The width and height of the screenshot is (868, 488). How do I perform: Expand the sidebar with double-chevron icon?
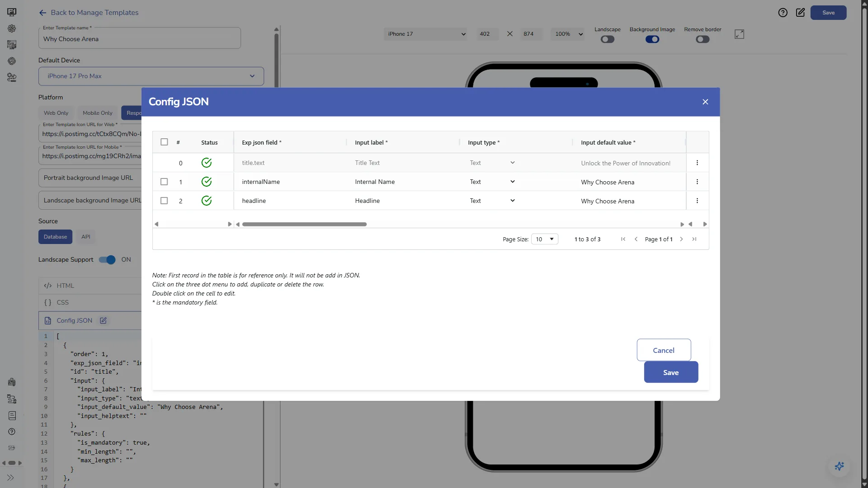pyautogui.click(x=10, y=478)
